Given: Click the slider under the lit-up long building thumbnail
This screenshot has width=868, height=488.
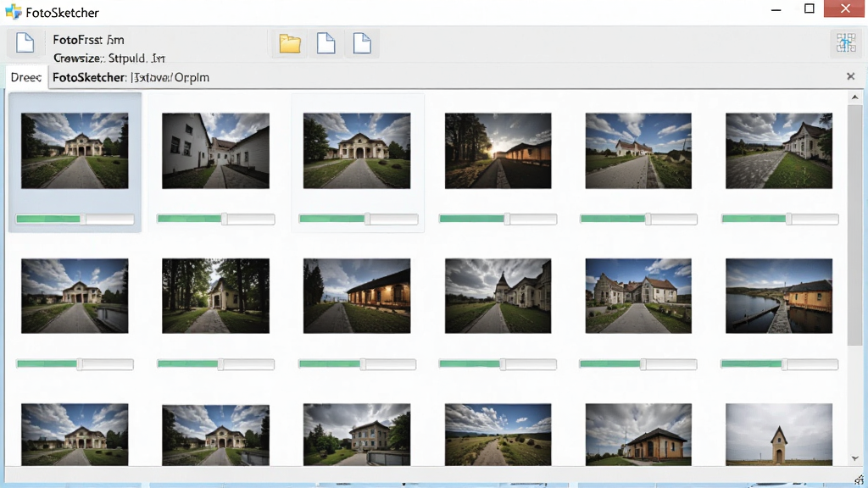Looking at the screenshot, I should (x=357, y=364).
